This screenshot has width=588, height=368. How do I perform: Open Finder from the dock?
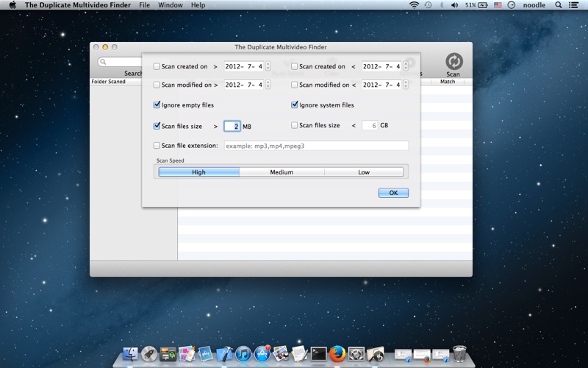pyautogui.click(x=131, y=354)
